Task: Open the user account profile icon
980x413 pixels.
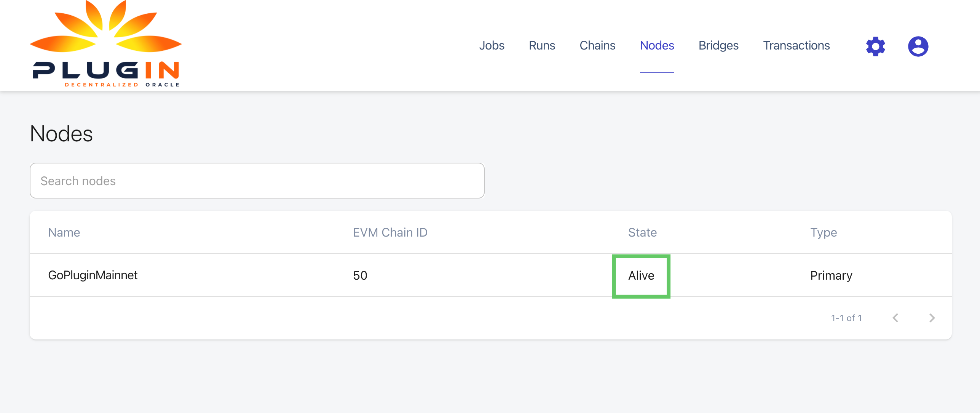Action: [x=918, y=46]
